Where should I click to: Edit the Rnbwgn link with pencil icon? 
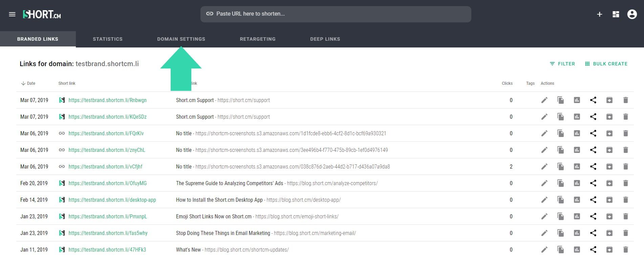(544, 100)
